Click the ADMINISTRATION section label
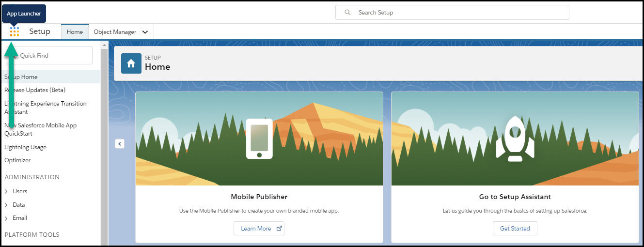This screenshot has width=644, height=247. pos(32,177)
